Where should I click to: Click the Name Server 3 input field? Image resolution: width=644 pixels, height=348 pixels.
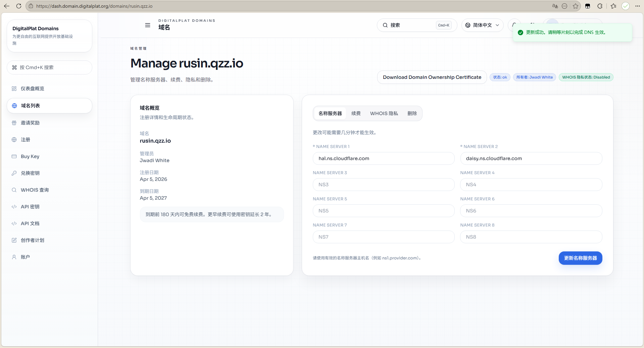point(383,185)
